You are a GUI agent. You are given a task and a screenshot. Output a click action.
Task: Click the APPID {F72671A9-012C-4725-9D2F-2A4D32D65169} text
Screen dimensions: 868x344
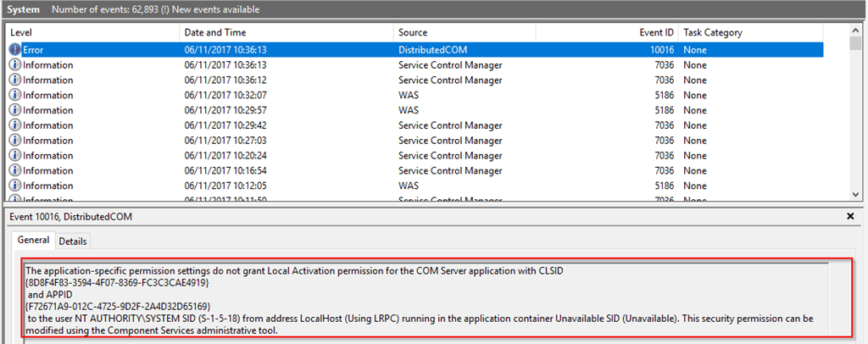point(118,305)
